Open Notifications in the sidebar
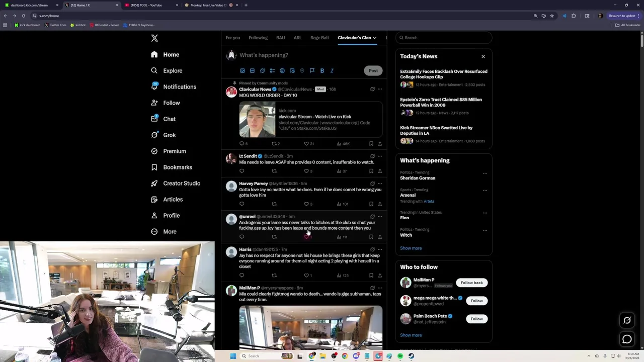 [x=174, y=87]
